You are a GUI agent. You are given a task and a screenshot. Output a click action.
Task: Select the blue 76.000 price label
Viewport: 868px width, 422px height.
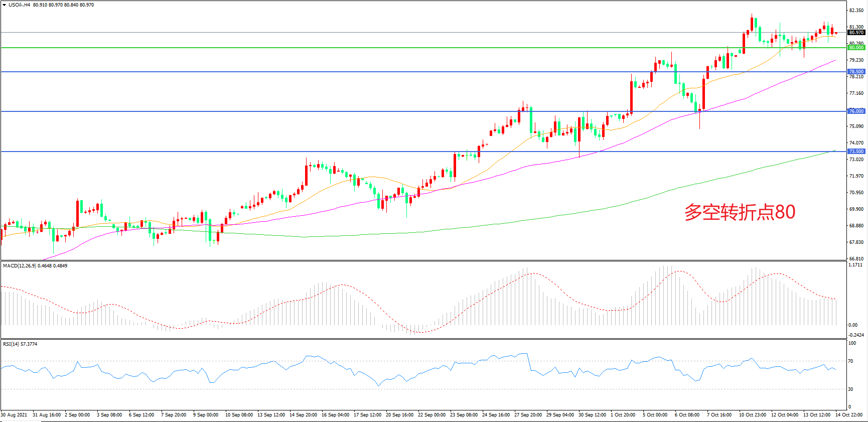pyautogui.click(x=856, y=111)
